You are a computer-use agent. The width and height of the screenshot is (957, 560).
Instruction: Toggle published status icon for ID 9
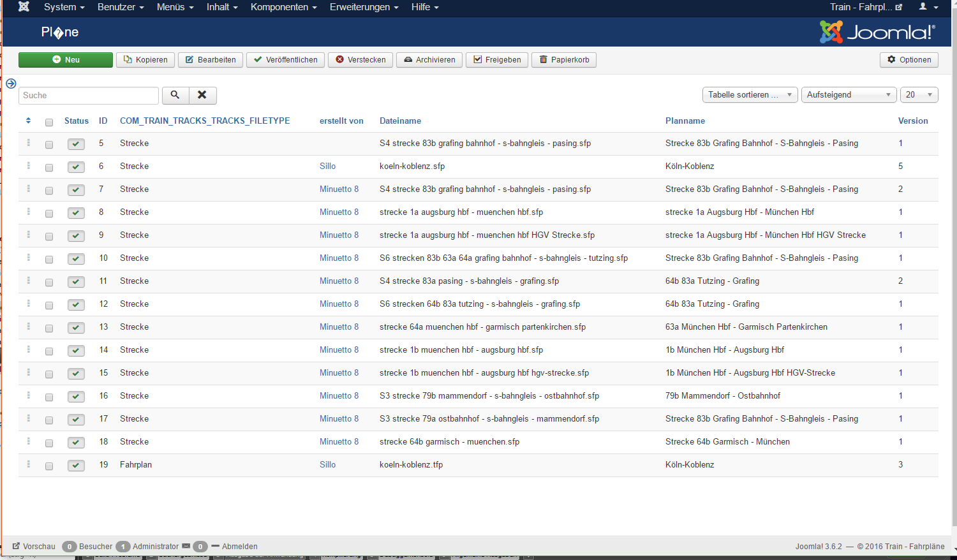coord(76,236)
